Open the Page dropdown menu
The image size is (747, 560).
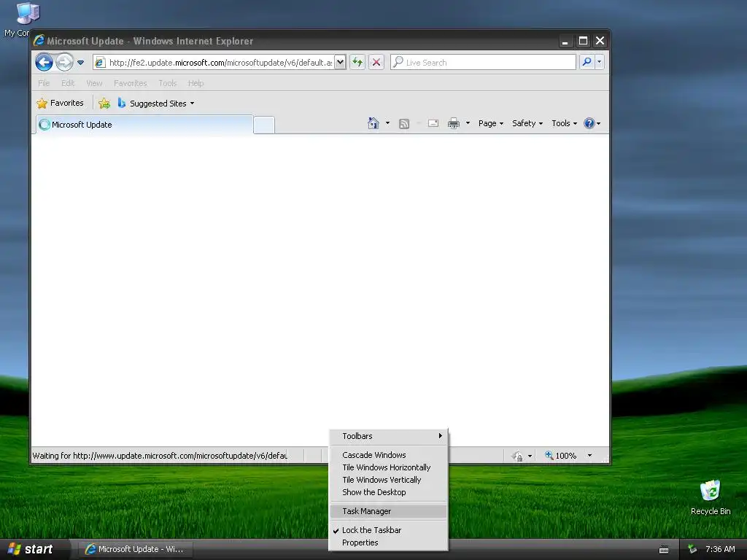coord(491,123)
